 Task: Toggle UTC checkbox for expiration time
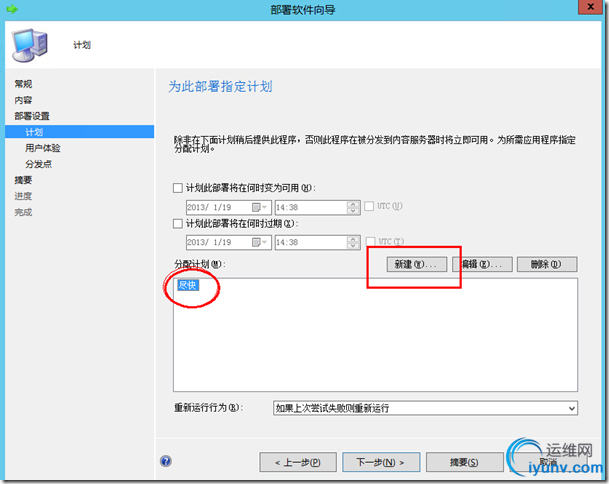tap(371, 241)
